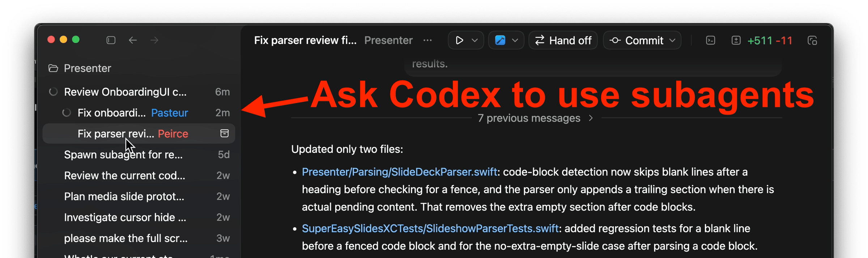Image resolution: width=868 pixels, height=258 pixels.
Task: Expand the 7 previous messages
Action: point(535,118)
